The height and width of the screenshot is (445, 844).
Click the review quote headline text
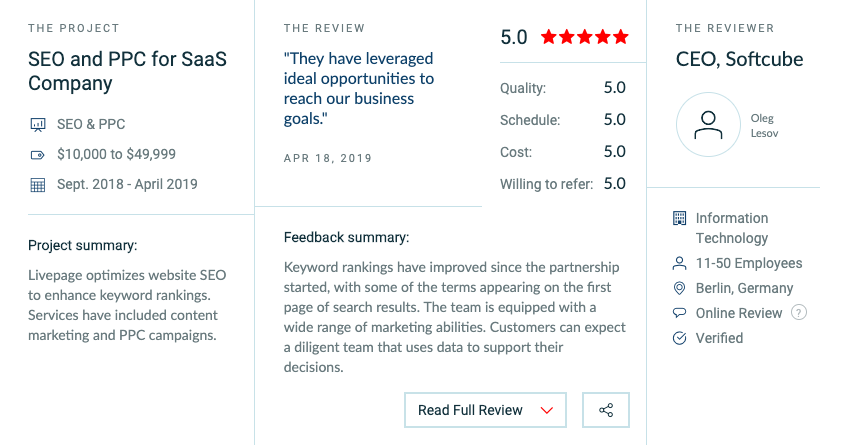click(x=359, y=89)
